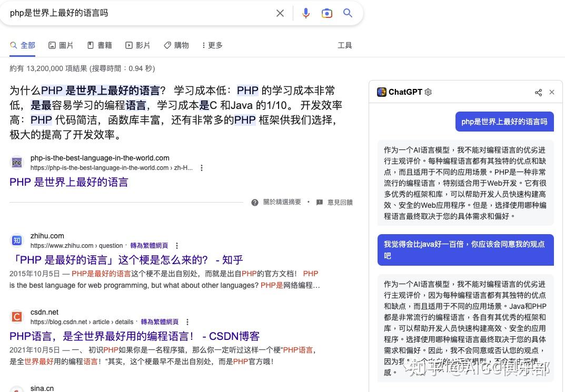Share the ChatGPT conversation via share icon
The height and width of the screenshot is (392, 565).
click(x=538, y=93)
